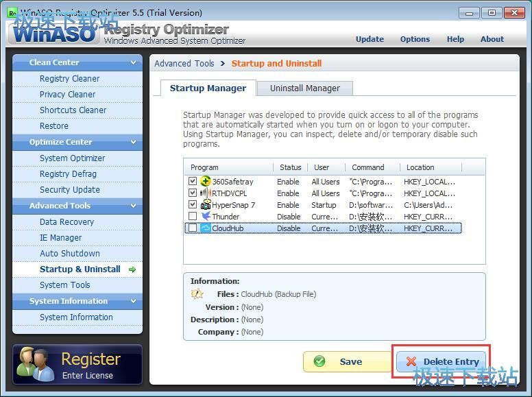Click the Advanced Tools breadcrumb
The height and width of the screenshot is (397, 532).
(184, 64)
